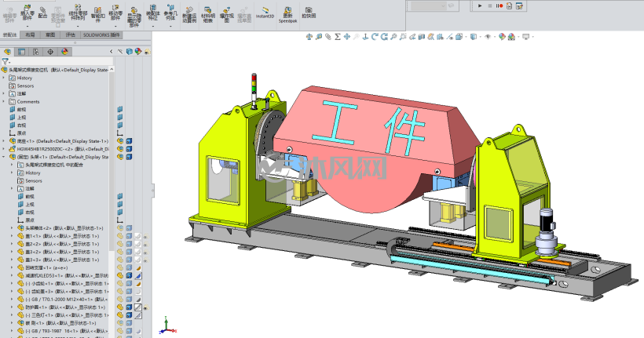
Task: Click the Sigma mass properties icon in view toolbar
Action: click(338, 37)
